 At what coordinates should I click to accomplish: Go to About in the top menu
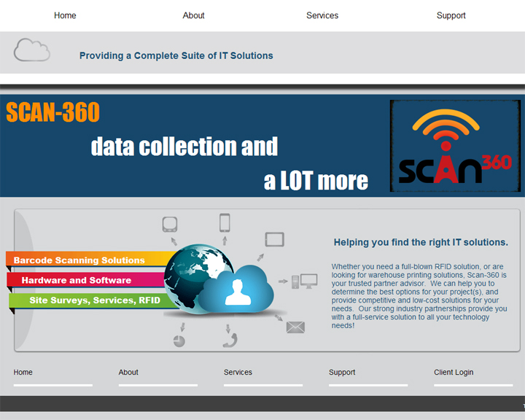click(193, 15)
